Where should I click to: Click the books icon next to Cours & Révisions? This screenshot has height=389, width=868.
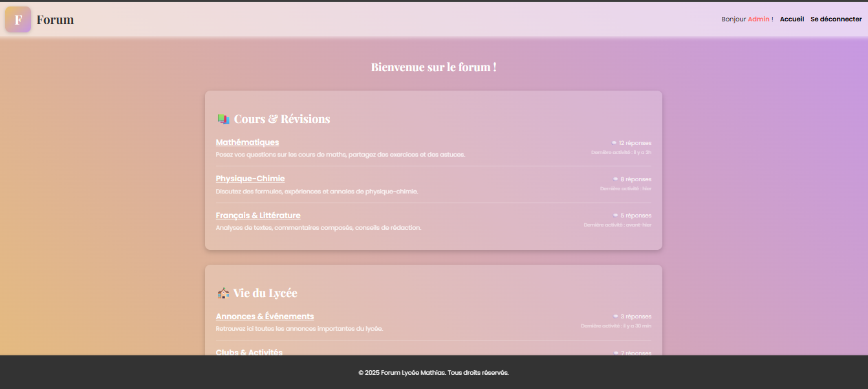point(223,118)
